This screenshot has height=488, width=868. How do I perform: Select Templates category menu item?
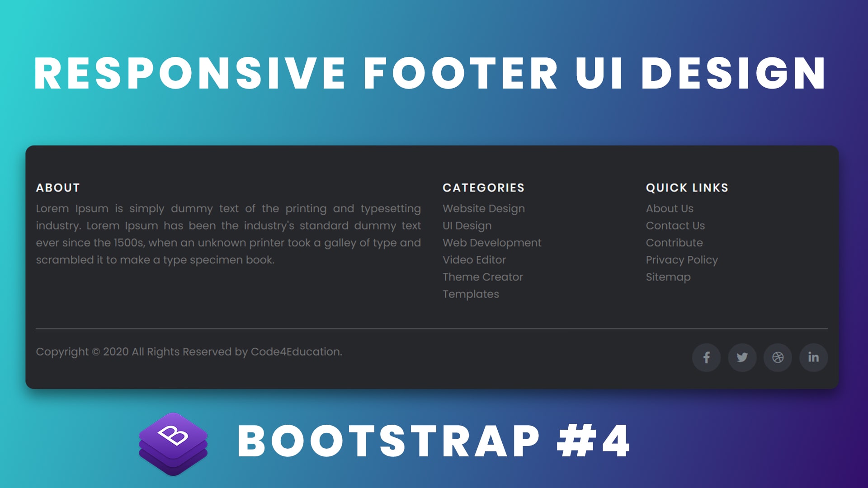pyautogui.click(x=470, y=294)
